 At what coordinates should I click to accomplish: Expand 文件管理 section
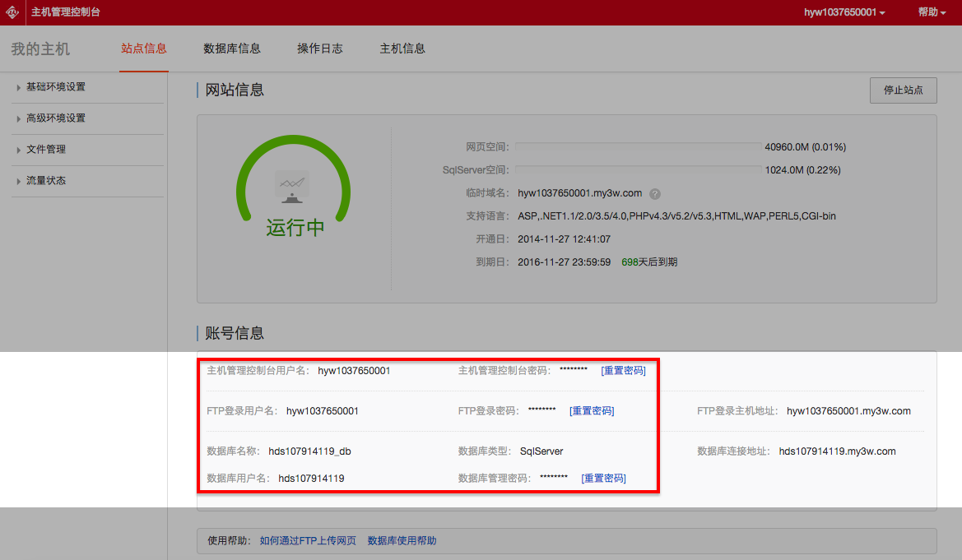pyautogui.click(x=46, y=150)
